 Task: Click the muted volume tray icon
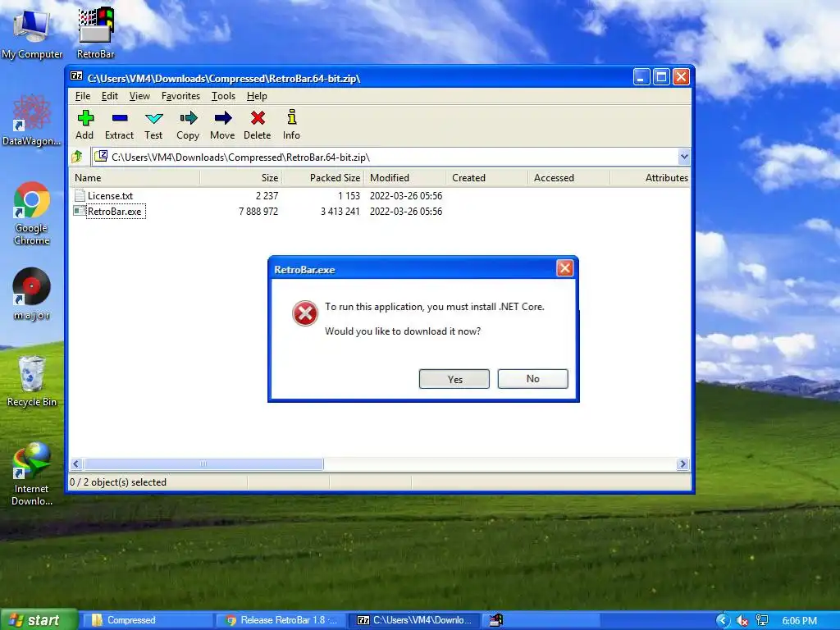coord(742,620)
